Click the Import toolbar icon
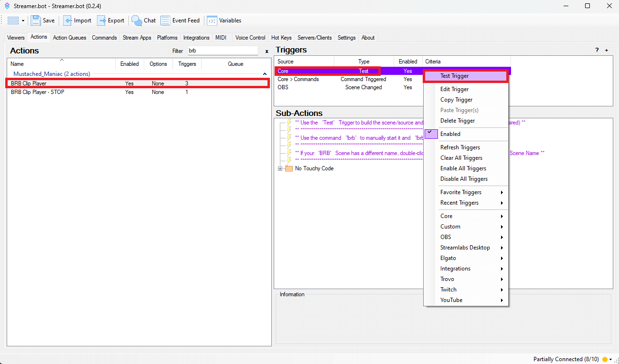Screen dimensions: 619x364 click(x=68, y=21)
